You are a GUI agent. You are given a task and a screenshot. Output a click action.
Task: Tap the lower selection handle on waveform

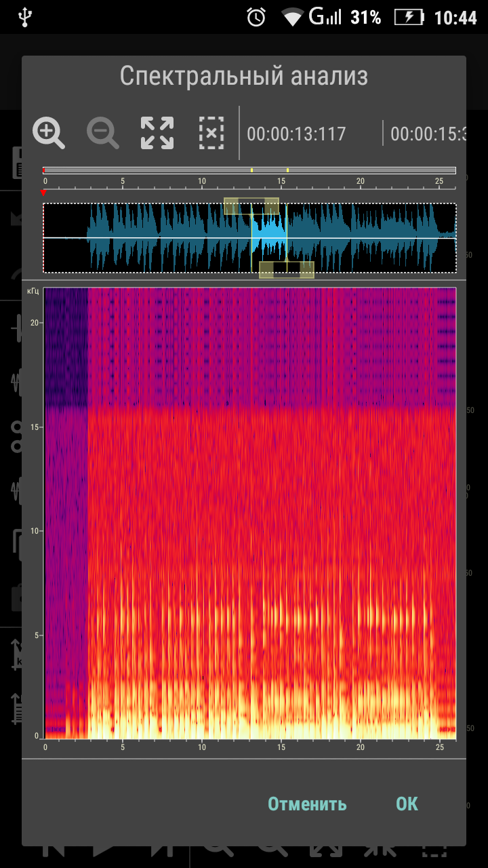coord(287,270)
